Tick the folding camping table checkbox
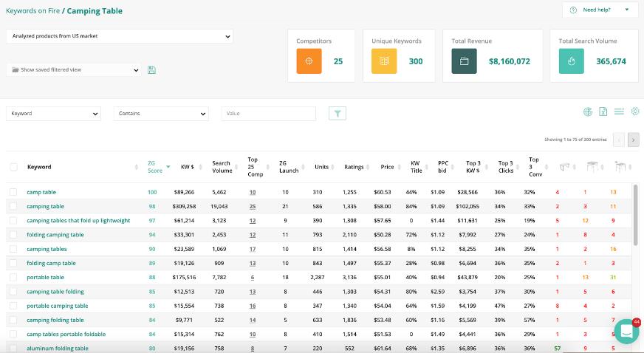The image size is (644, 353). coord(13,235)
